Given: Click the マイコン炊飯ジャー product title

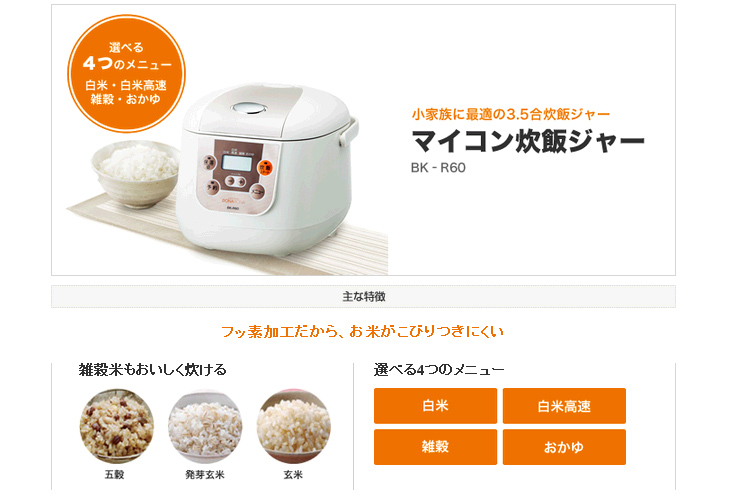Looking at the screenshot, I should pyautogui.click(x=528, y=141).
